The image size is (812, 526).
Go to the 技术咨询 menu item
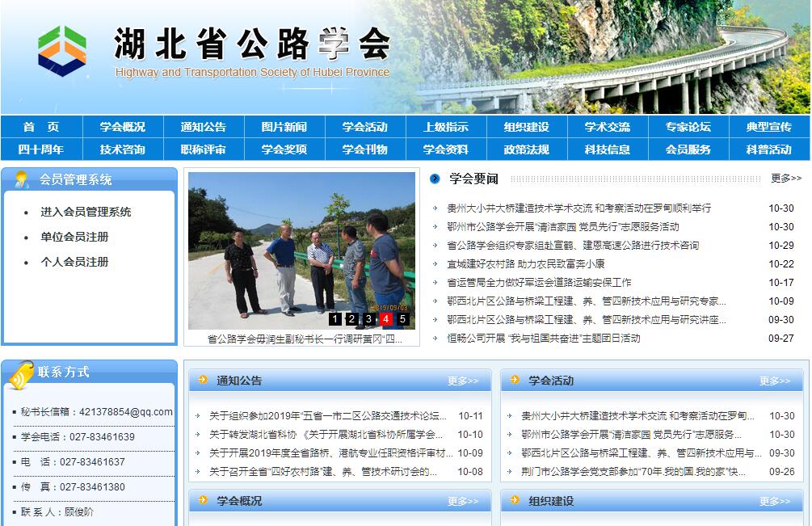123,149
